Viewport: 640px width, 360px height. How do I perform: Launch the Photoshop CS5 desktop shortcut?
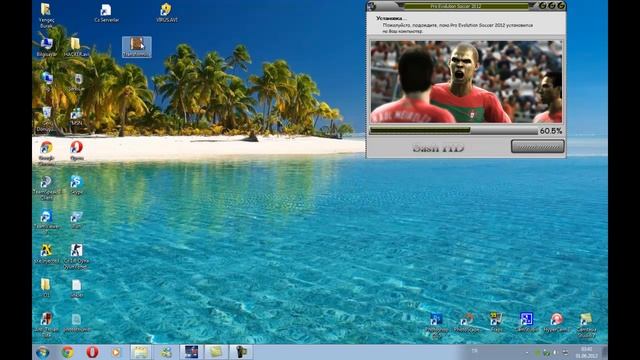pyautogui.click(x=436, y=325)
